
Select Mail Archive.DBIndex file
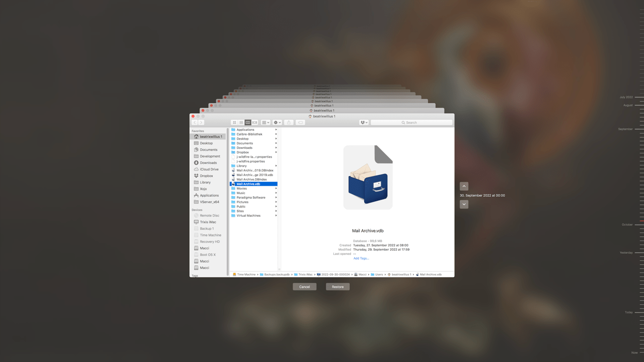coord(251,180)
